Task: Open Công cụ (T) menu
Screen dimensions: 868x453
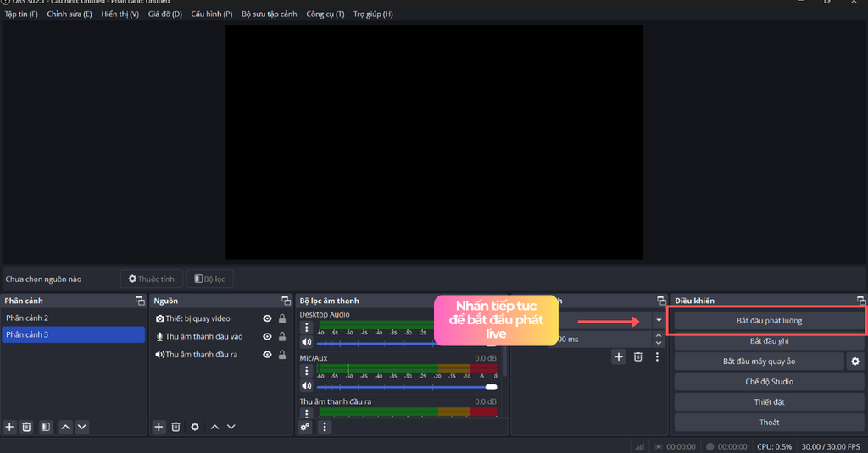Action: pyautogui.click(x=325, y=14)
